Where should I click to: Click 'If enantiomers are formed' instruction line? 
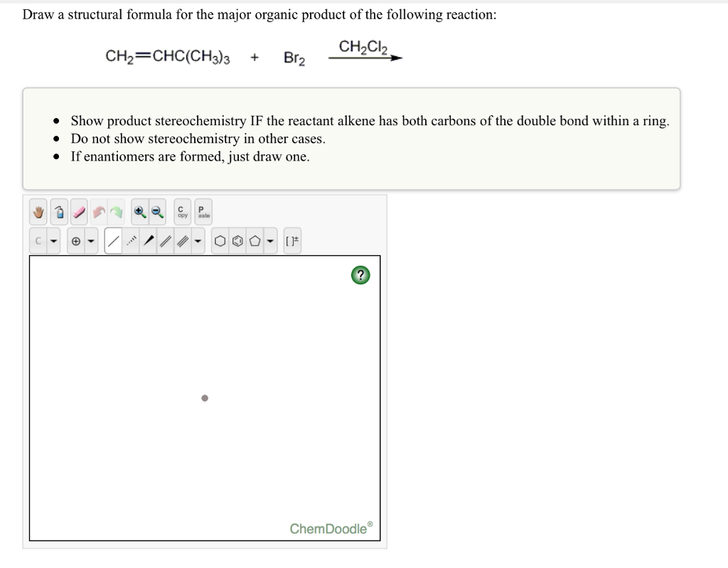(190, 156)
